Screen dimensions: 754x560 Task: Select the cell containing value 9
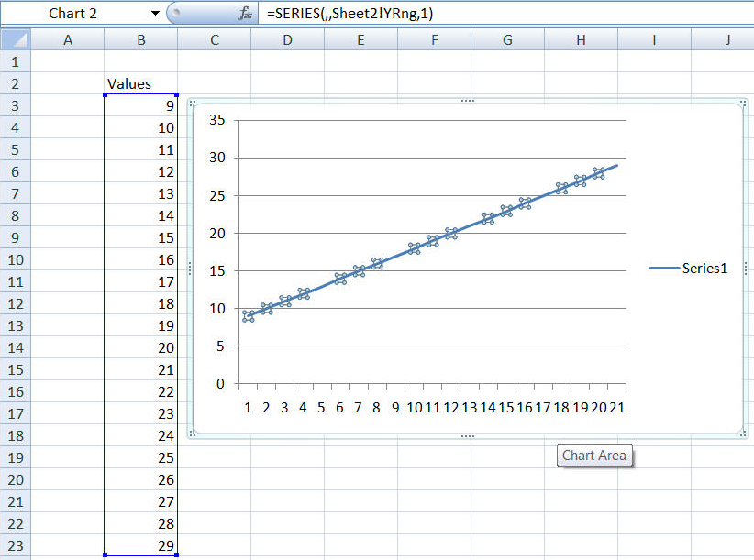click(x=140, y=105)
